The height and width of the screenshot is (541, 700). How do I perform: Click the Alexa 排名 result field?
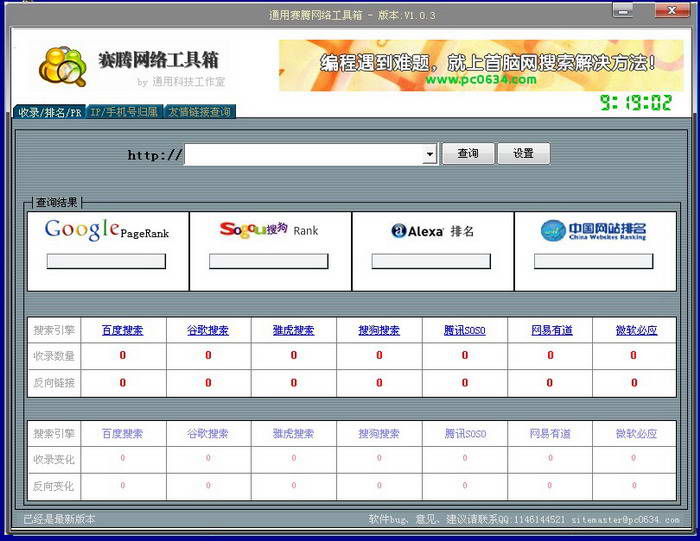point(431,261)
